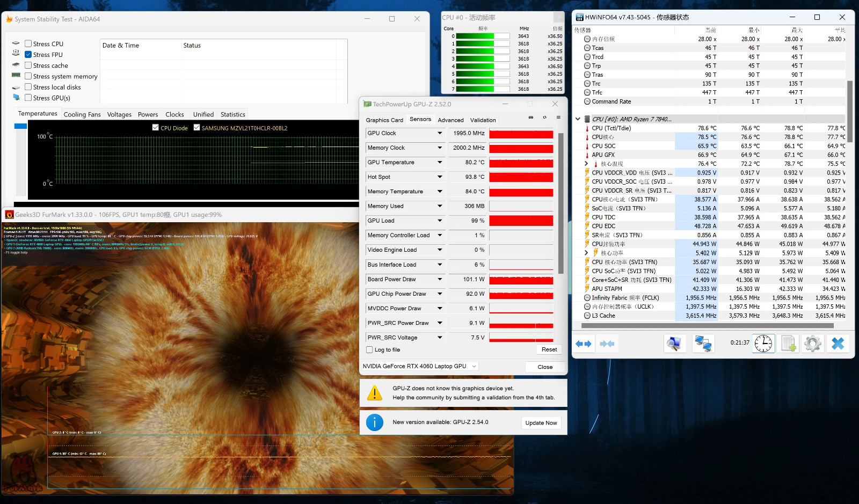Open the Memory Clock sensor dropdown
This screenshot has height=504, width=859.
[x=440, y=148]
